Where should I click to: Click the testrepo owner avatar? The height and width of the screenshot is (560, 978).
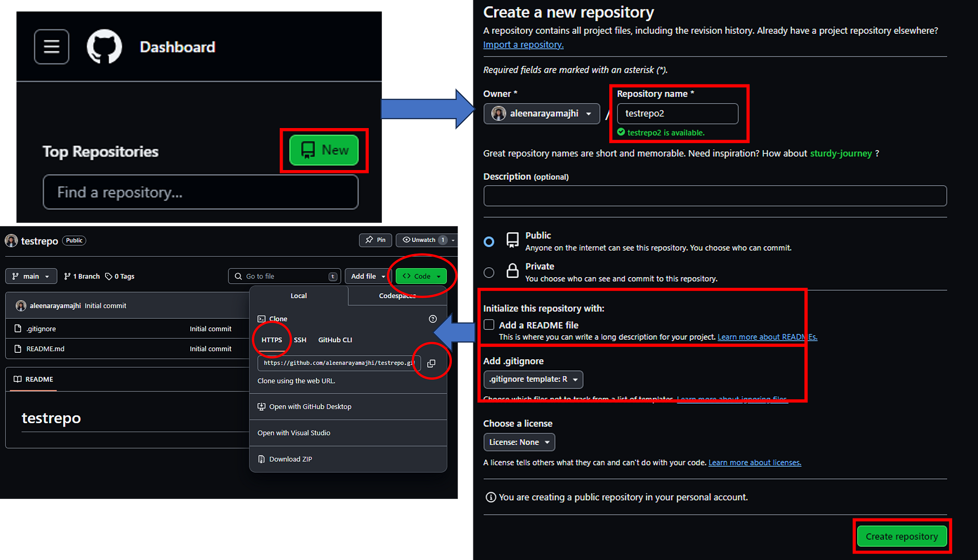point(11,240)
